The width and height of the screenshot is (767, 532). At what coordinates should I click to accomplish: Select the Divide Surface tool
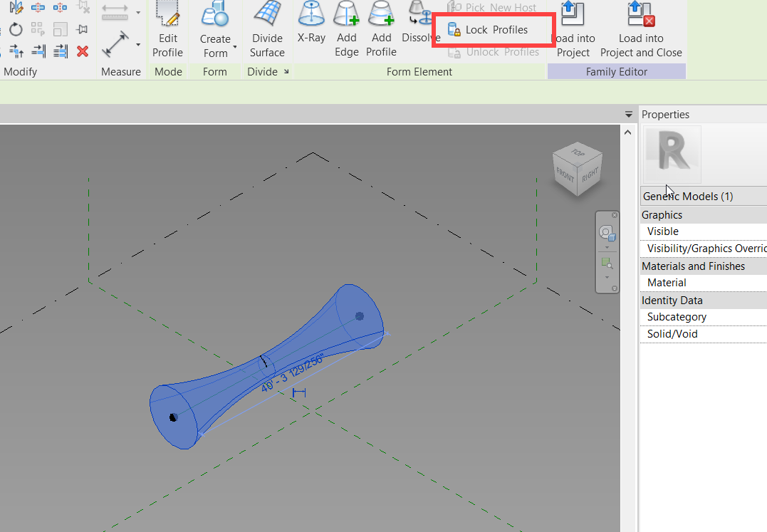coord(267,29)
